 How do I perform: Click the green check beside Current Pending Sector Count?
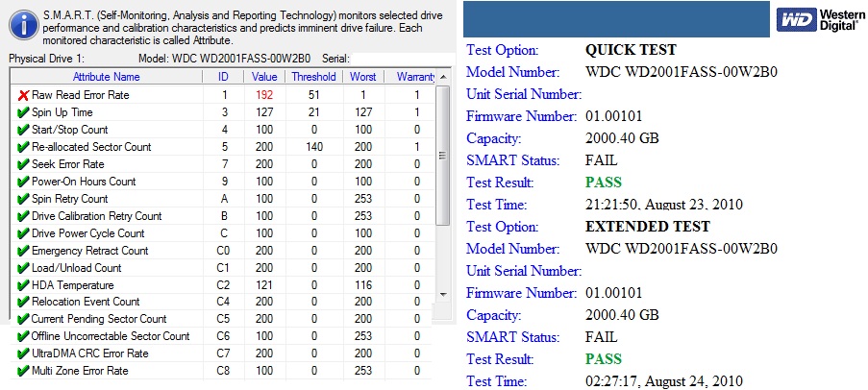23,319
